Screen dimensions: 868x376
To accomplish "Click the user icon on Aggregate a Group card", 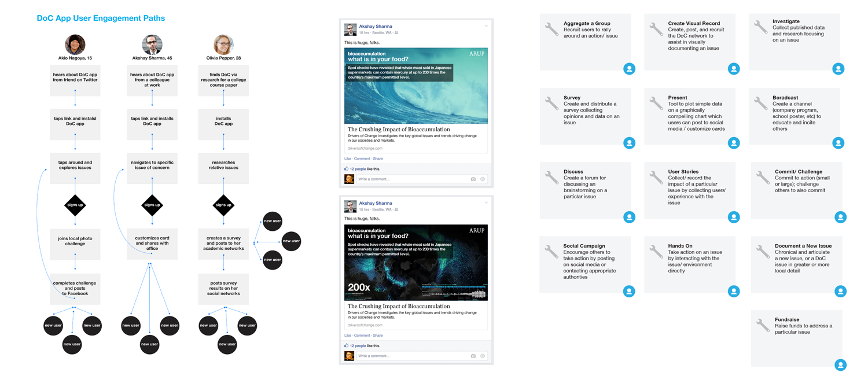I will point(629,69).
